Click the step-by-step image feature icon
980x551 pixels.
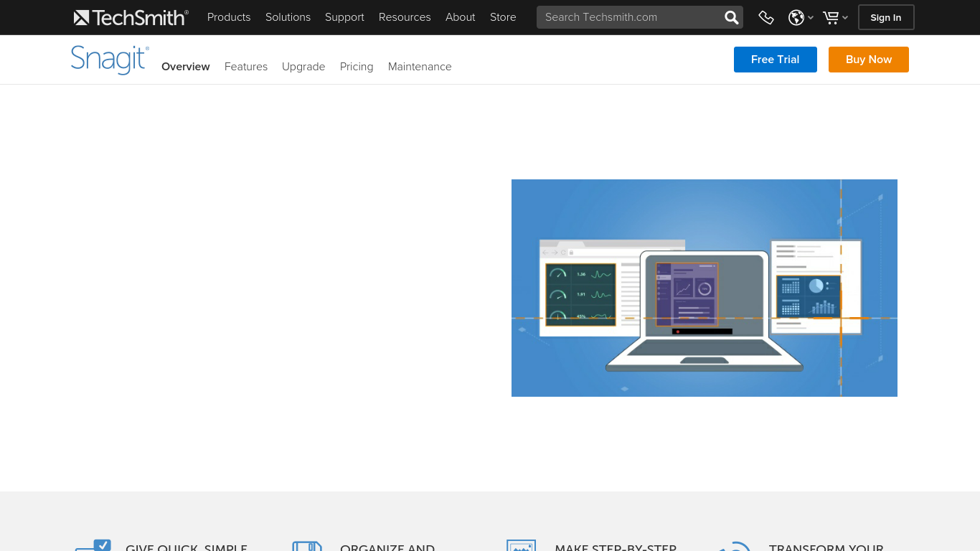coord(522,547)
